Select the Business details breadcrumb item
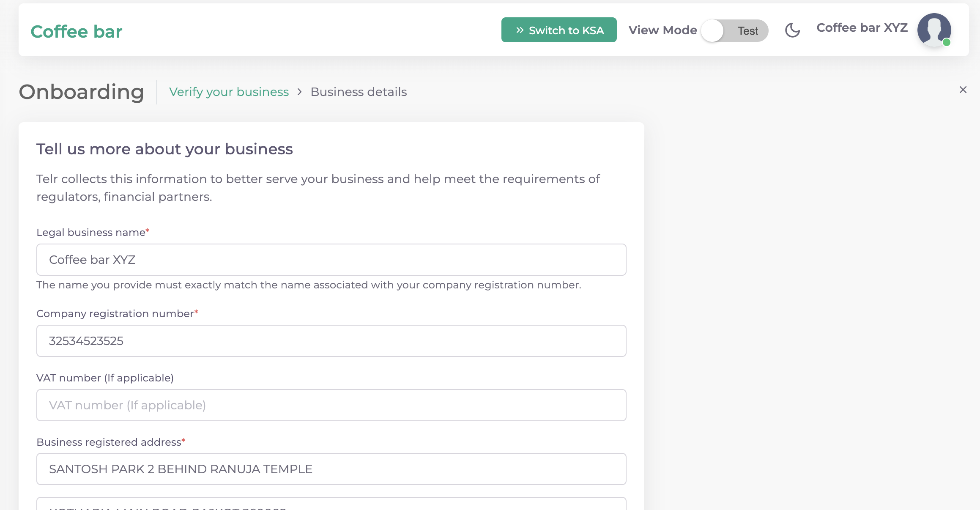Screen dimensions: 980x510 coord(359,92)
